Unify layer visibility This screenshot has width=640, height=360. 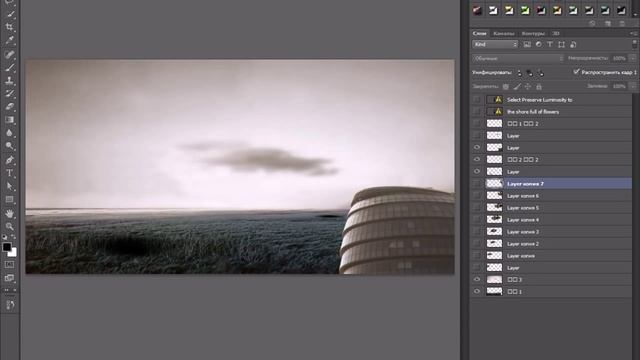(530, 73)
